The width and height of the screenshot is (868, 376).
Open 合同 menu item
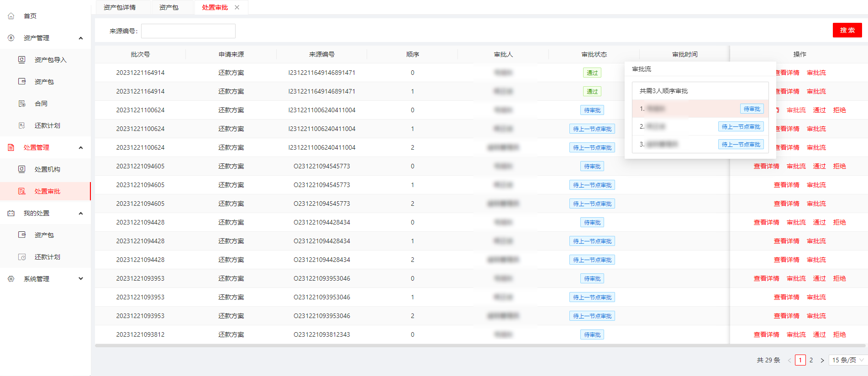[x=41, y=104]
